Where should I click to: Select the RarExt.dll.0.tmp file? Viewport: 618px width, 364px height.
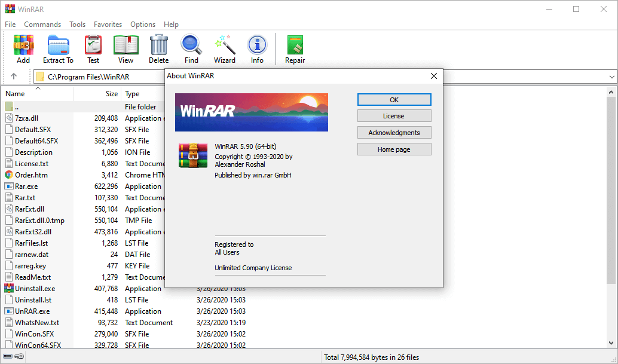coord(39,220)
